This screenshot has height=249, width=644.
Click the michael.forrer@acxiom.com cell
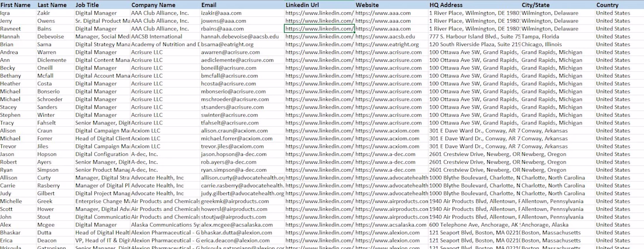242,139
